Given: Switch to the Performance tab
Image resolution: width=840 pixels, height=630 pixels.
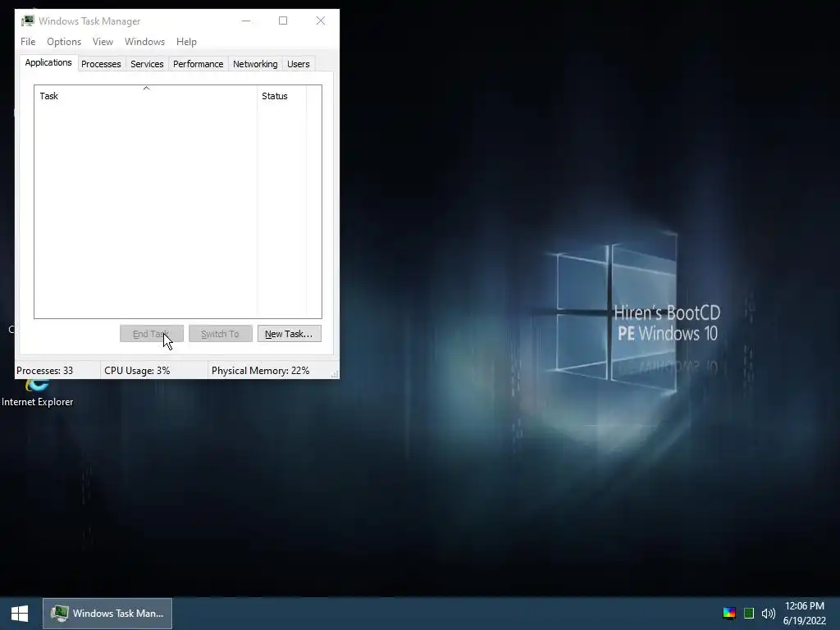Looking at the screenshot, I should tap(199, 64).
